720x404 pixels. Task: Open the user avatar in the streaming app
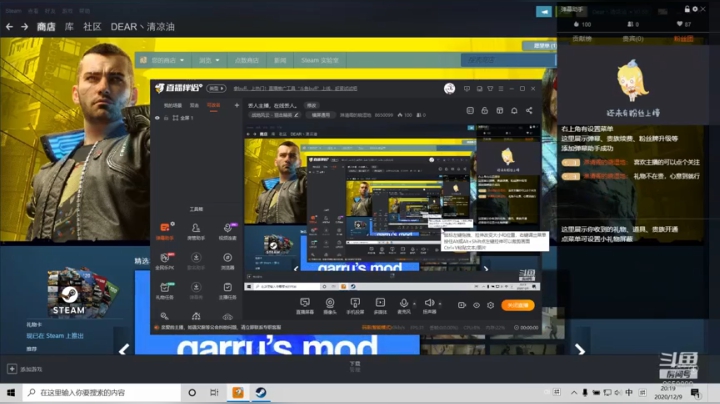450,89
